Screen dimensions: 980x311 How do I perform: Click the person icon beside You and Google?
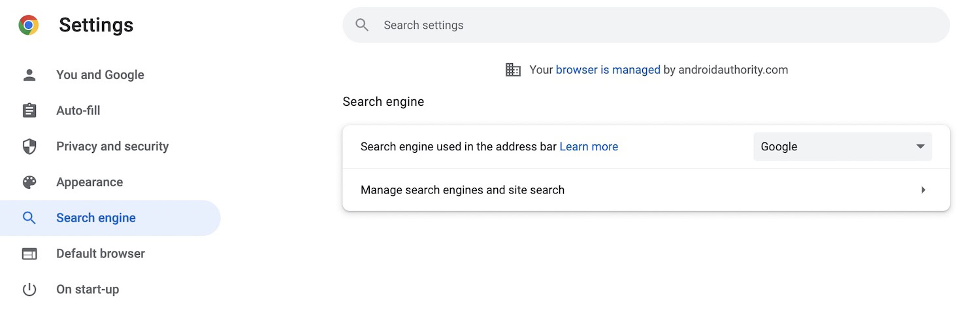29,75
